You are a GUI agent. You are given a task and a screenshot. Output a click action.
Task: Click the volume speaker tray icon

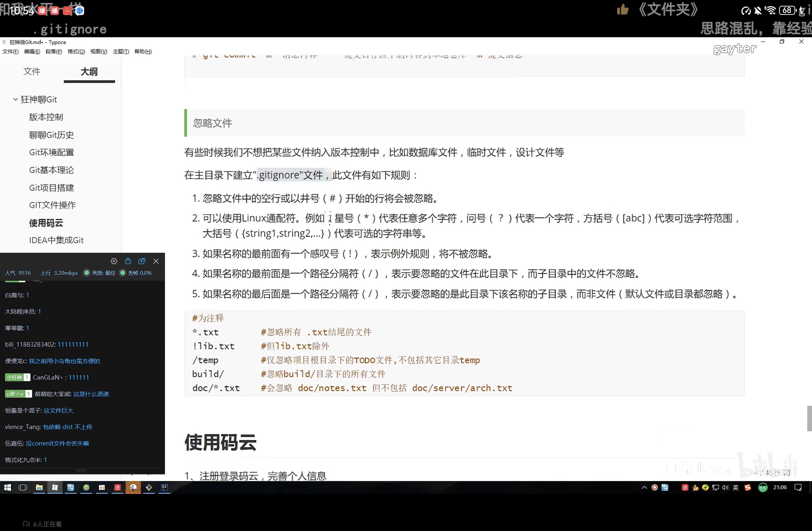point(725,487)
